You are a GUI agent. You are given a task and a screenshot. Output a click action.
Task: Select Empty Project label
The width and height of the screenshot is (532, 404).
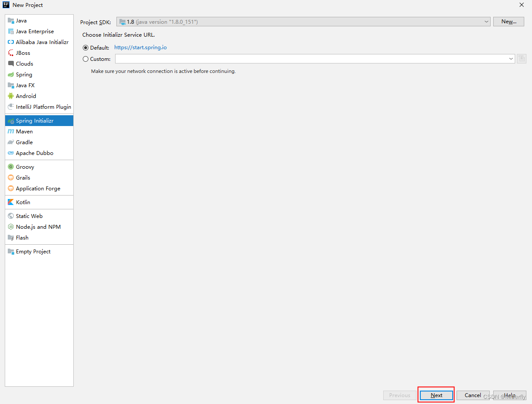[33, 252]
